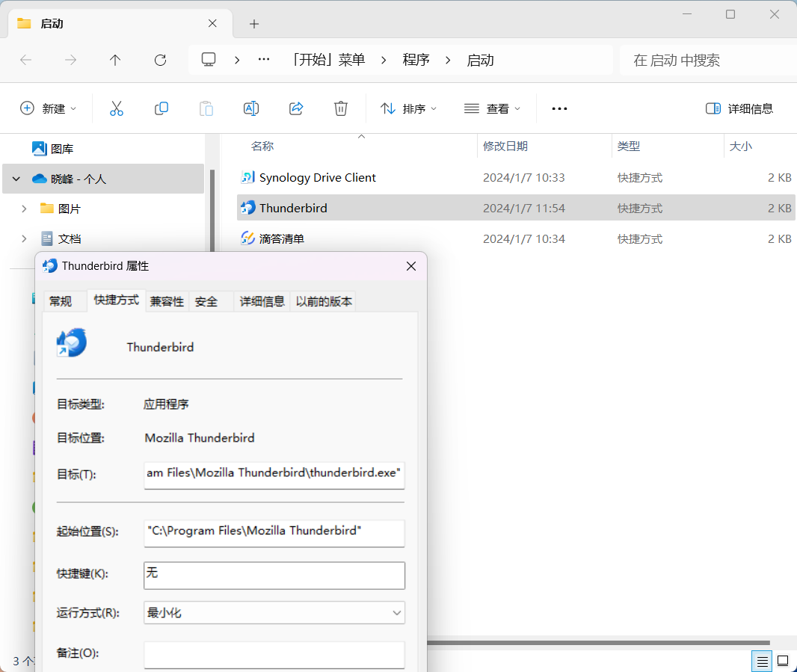This screenshot has width=797, height=672.
Task: Switch to the 兼容性 tab
Action: [x=167, y=301]
